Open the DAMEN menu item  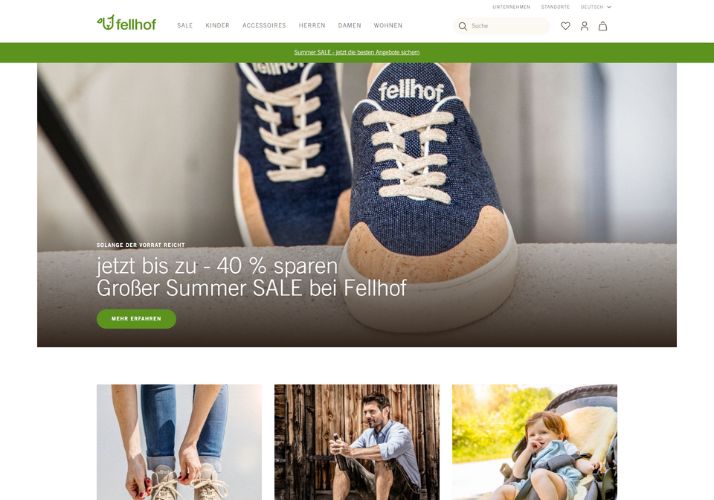[x=350, y=26]
